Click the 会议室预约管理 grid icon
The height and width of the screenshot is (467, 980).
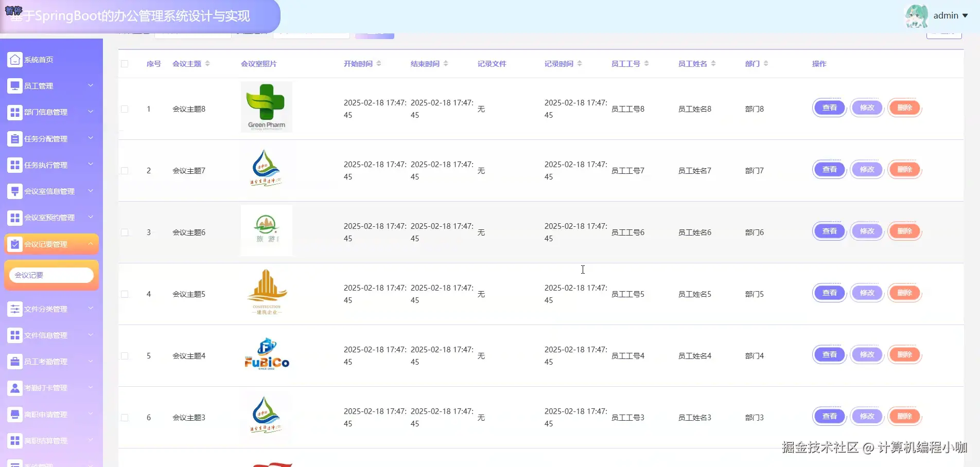tap(15, 218)
